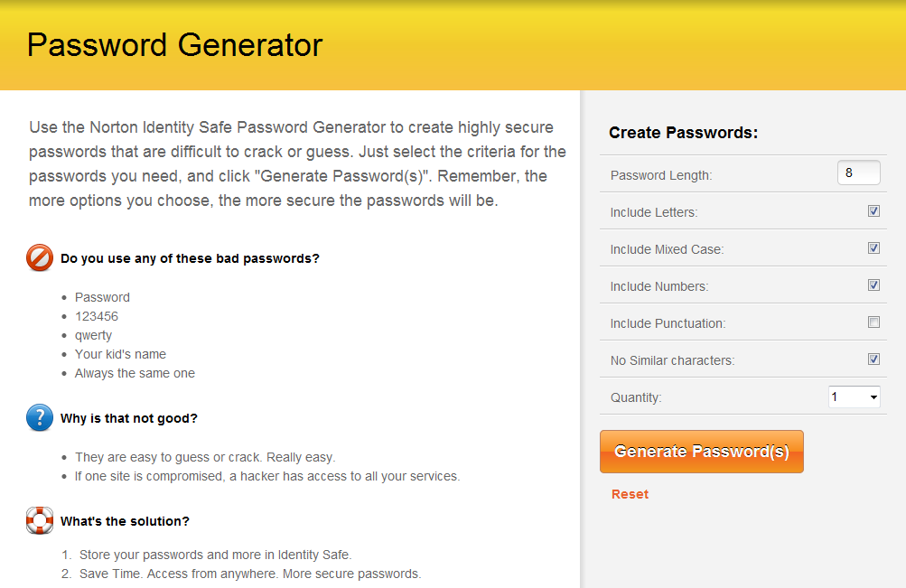Click the "Why is that not good?" heading
The image size is (906, 588).
129,418
